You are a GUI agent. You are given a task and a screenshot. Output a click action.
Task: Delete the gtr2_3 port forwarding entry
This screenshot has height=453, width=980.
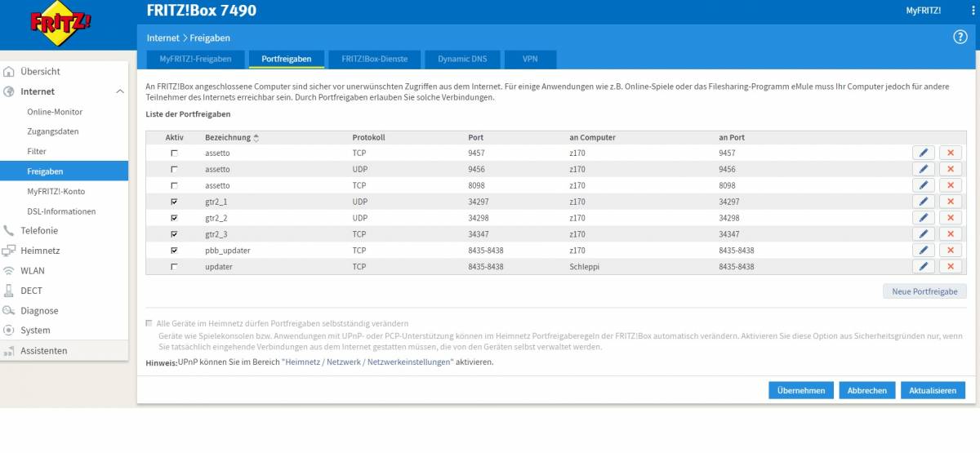[x=950, y=234]
